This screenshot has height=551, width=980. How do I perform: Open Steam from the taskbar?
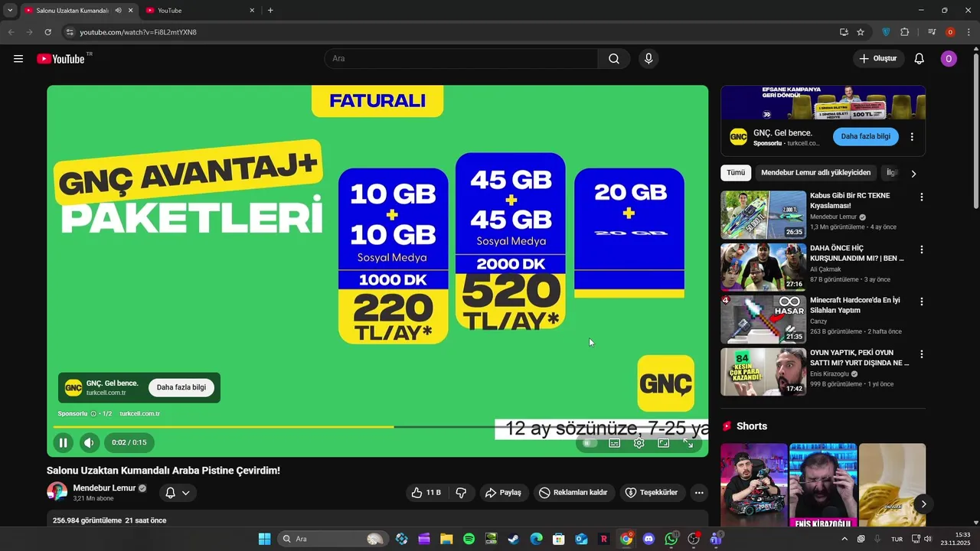pos(514,539)
